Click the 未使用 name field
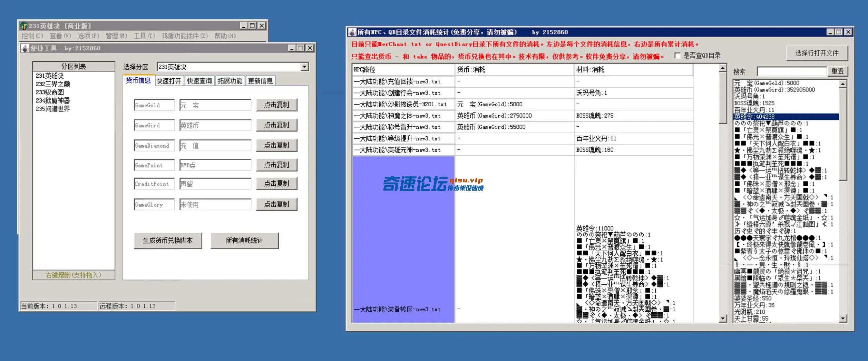The image size is (868, 361). [215, 204]
